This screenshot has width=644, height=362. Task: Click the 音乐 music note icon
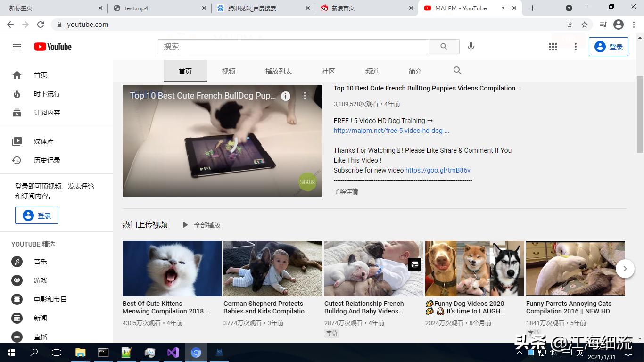pyautogui.click(x=17, y=262)
